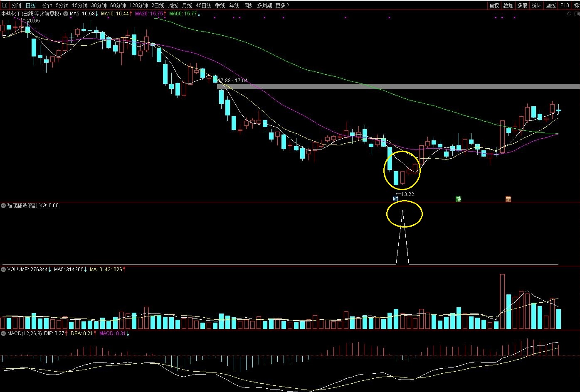The width and height of the screenshot is (580, 392).
Task: Switch to 15分钟 period
Action: 80,5
